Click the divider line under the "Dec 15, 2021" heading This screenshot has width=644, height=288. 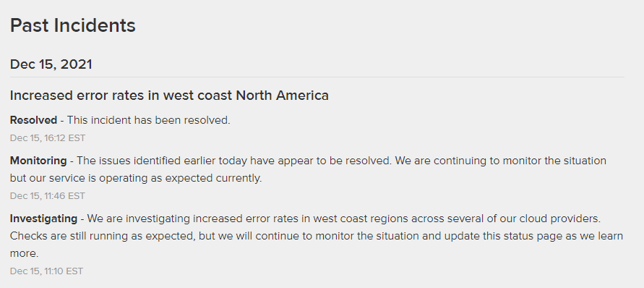(317, 77)
